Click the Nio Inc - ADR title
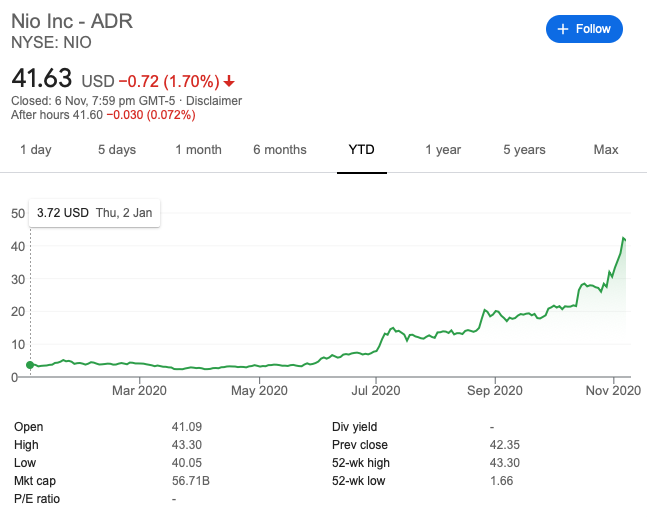Viewport: 647px width, 517px height. (x=72, y=21)
